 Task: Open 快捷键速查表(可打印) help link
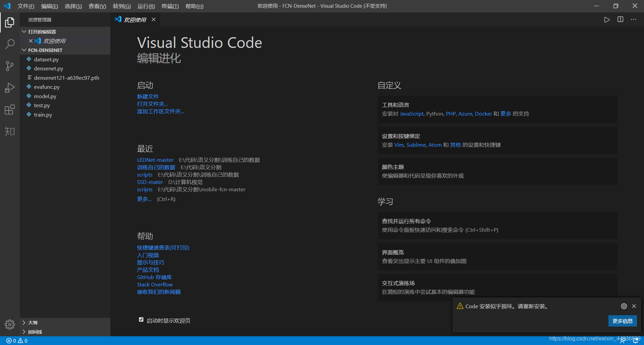point(163,248)
